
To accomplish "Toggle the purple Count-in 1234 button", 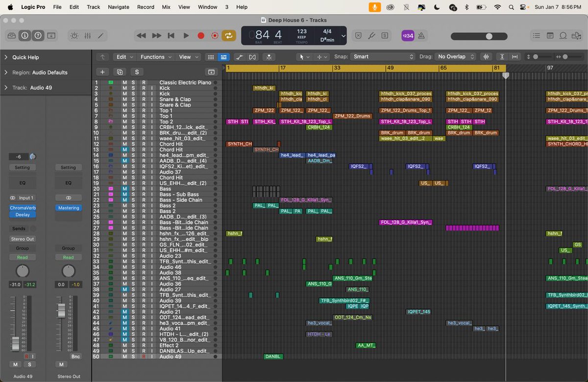I will pos(408,36).
